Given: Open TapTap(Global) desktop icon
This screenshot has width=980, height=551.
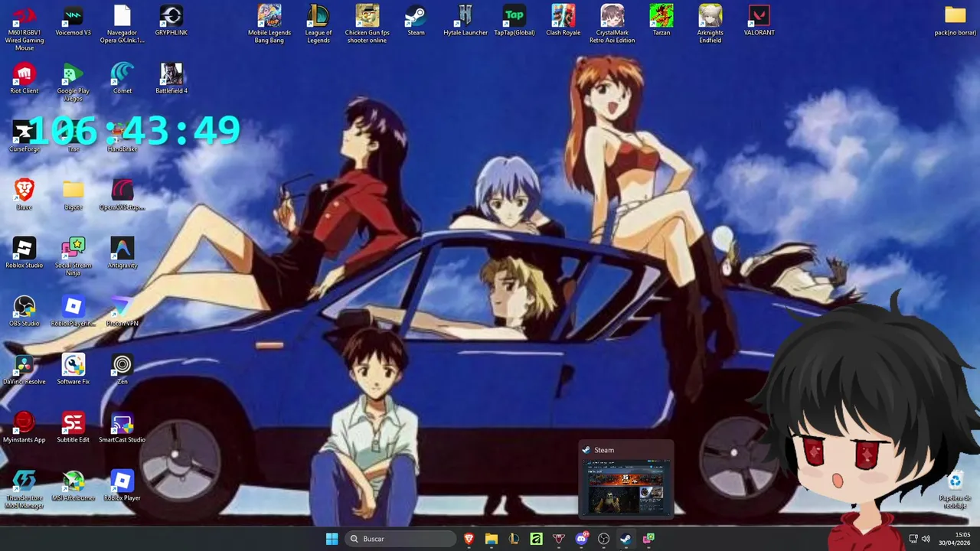Looking at the screenshot, I should click(x=514, y=21).
